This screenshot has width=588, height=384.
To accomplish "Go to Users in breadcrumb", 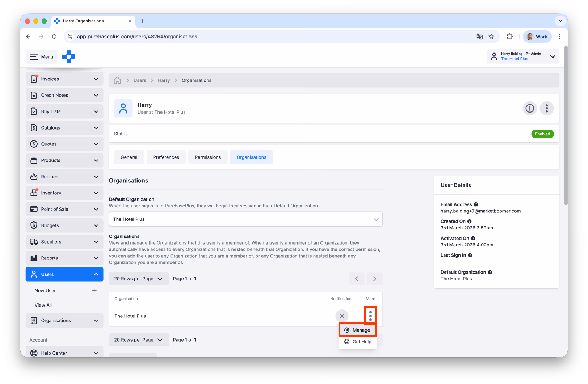I will 140,80.
